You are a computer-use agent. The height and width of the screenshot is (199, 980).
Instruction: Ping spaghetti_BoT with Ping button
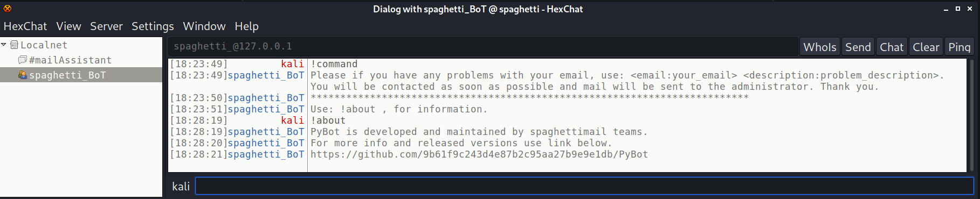[960, 47]
